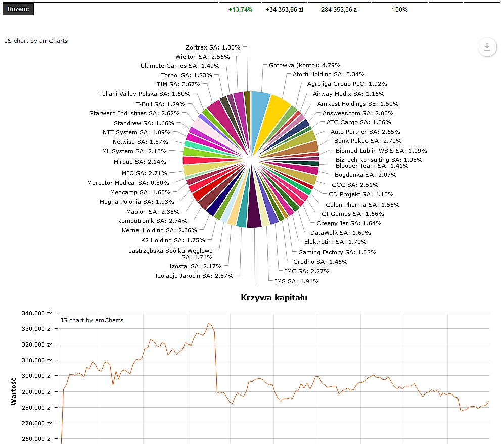This screenshot has height=444, width=504.
Task: Select label 'Bloober Team SA: 1.41%'
Action: tap(372, 166)
